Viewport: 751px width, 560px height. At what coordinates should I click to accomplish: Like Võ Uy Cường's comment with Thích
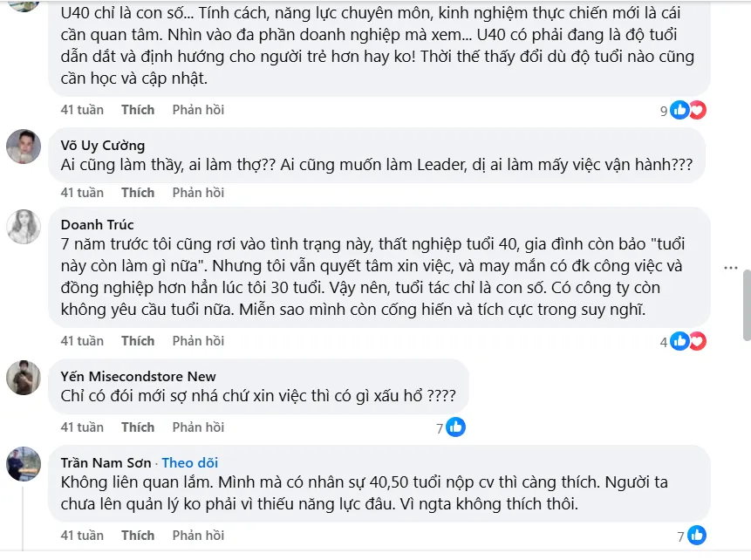click(x=138, y=192)
